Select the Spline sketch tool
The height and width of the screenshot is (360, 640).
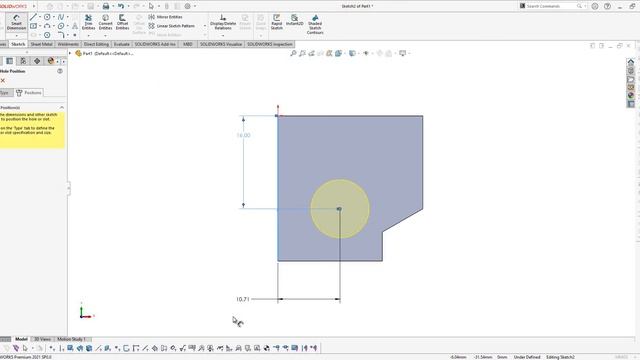(x=61, y=17)
